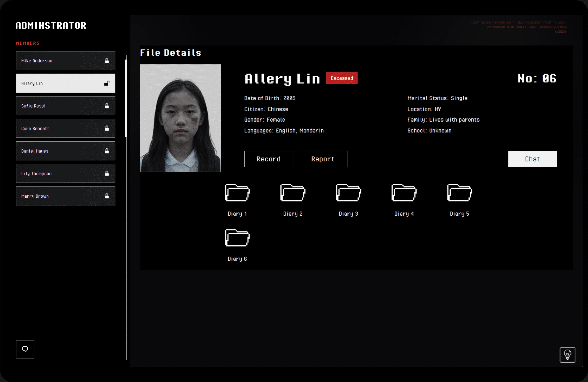Click the lock icon on Daniel Hayes

coord(107,151)
